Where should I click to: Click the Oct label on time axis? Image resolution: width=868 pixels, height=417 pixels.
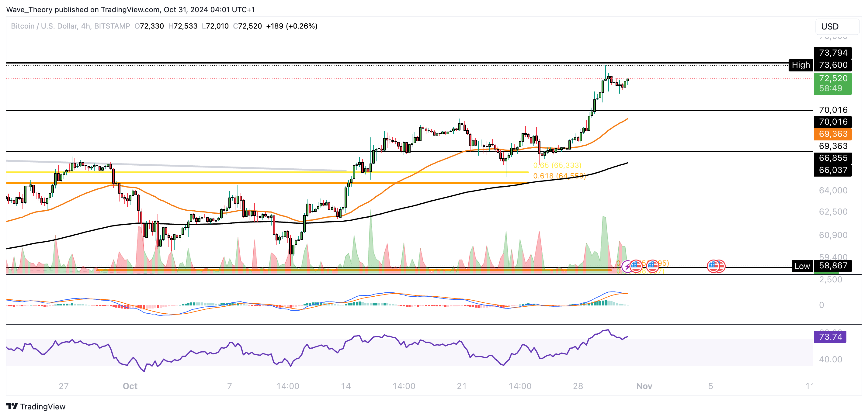[x=130, y=386]
